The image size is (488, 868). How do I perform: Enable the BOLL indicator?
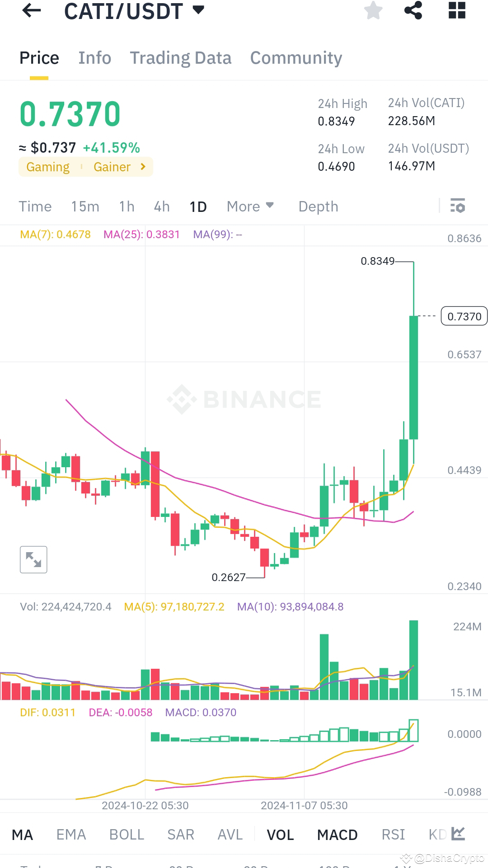pos(127,835)
